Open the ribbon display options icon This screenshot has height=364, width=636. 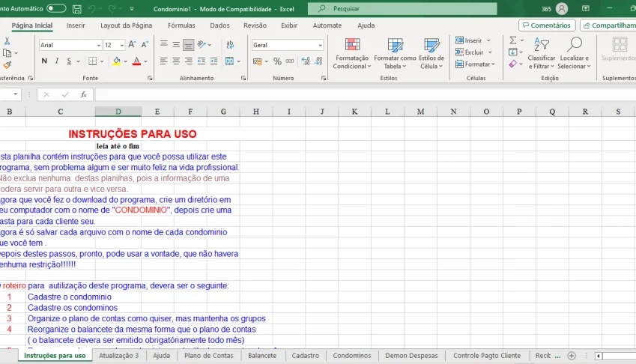pos(586,8)
